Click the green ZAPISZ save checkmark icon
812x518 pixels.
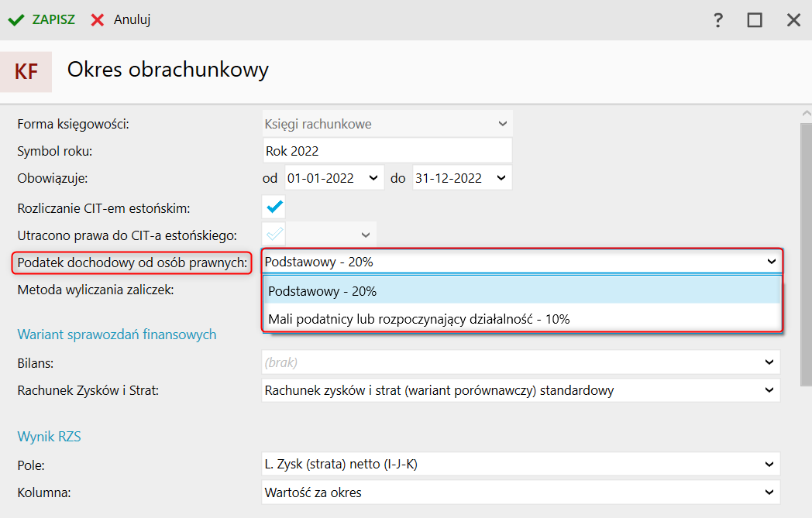pyautogui.click(x=15, y=20)
